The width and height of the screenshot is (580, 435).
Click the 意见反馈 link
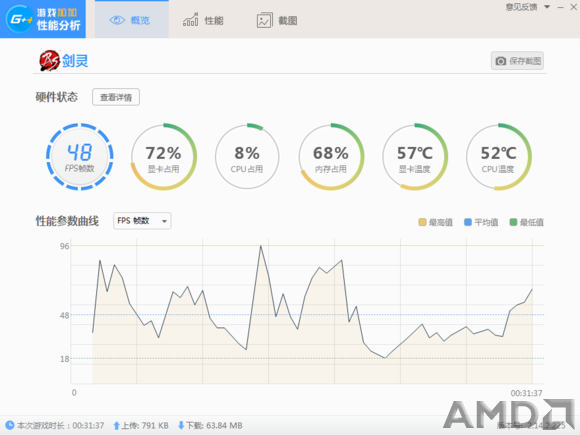[522, 7]
